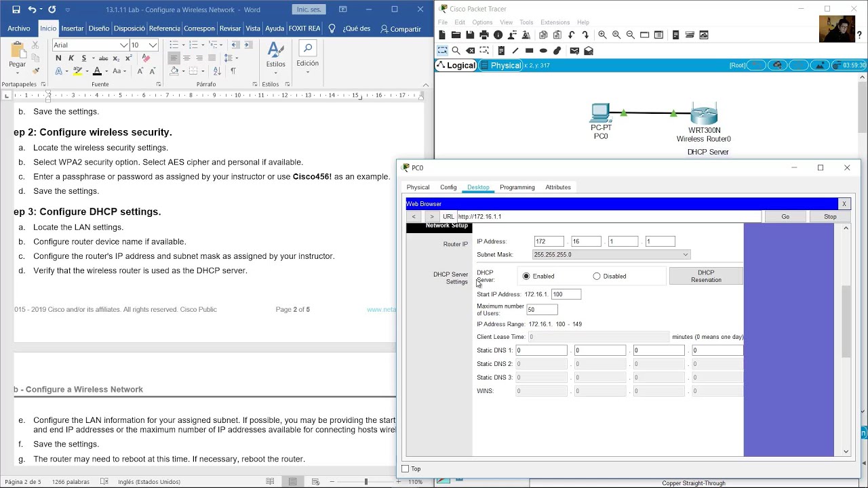This screenshot has height=488, width=868.
Task: Click the URL field in Web Browser
Action: click(609, 216)
